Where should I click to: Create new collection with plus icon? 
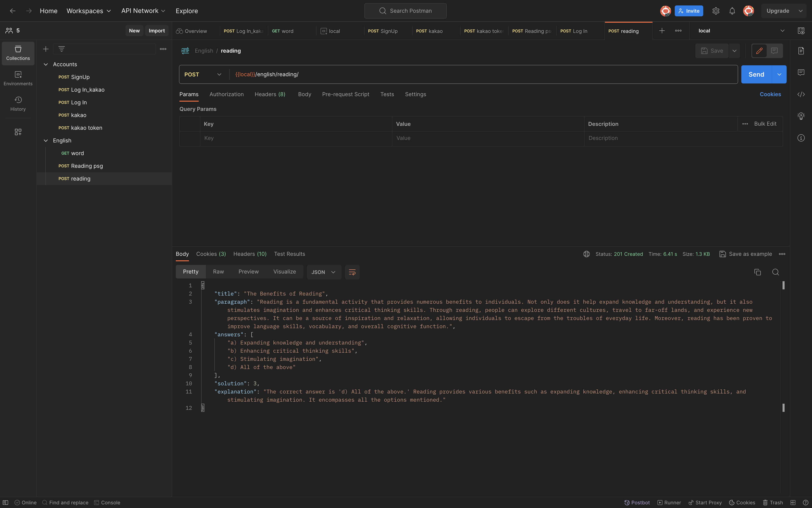pos(46,49)
